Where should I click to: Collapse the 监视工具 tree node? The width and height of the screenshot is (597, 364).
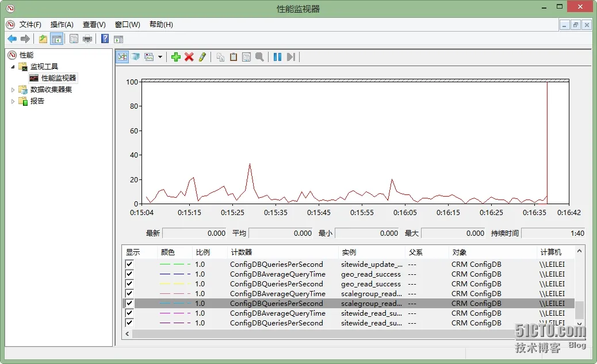click(x=13, y=67)
